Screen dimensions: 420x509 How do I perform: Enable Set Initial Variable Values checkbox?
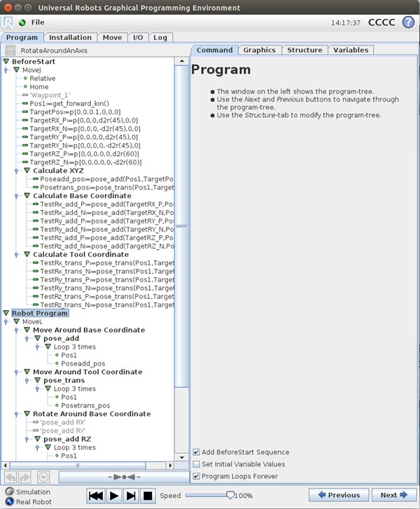tap(197, 464)
